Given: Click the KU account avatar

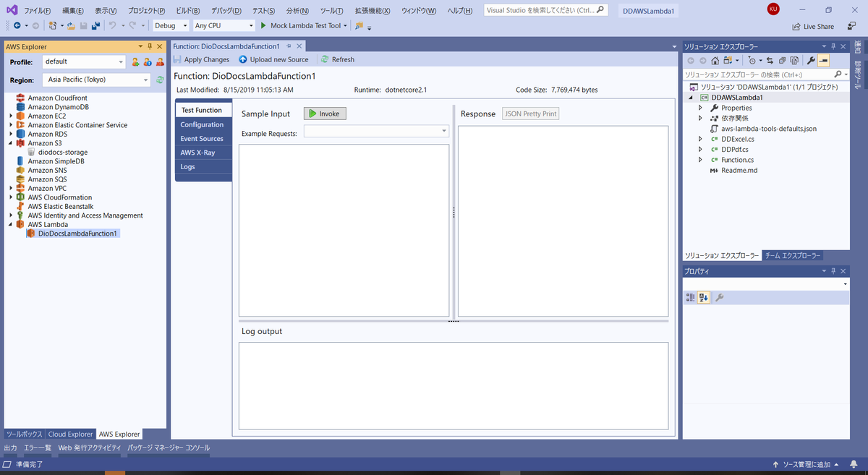Looking at the screenshot, I should pos(773,9).
